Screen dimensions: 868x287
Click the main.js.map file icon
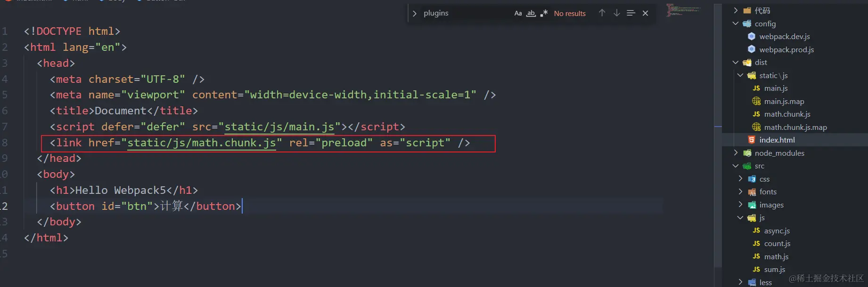click(x=756, y=101)
